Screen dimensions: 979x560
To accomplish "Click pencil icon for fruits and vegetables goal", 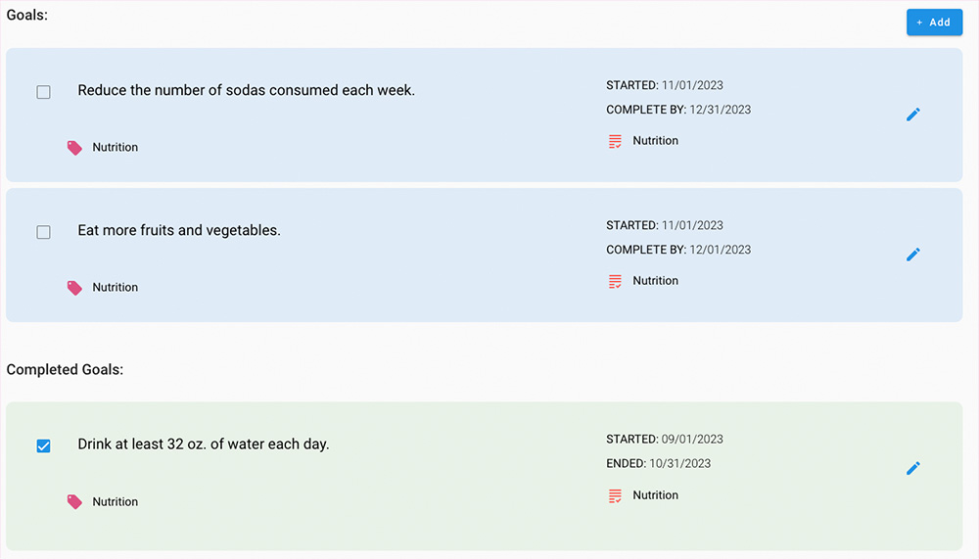I will [912, 255].
